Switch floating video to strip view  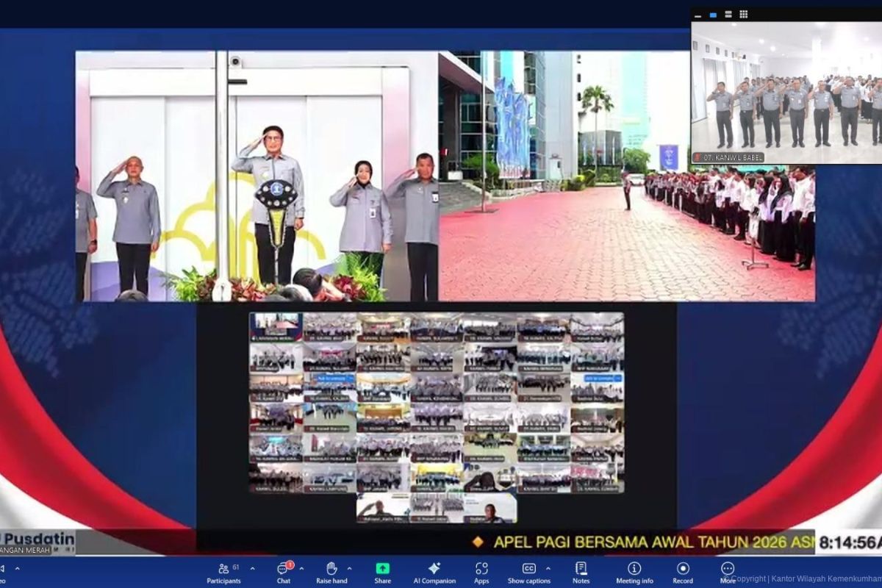[x=727, y=14]
